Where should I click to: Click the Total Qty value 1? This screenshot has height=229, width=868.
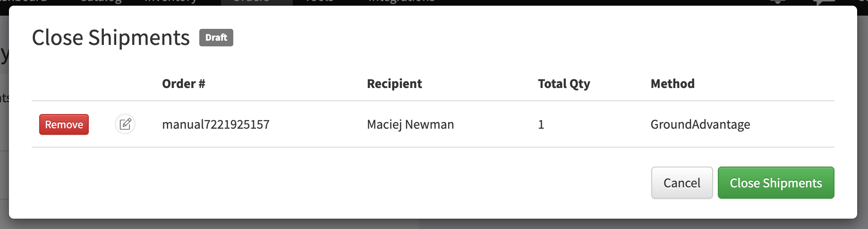pyautogui.click(x=541, y=124)
